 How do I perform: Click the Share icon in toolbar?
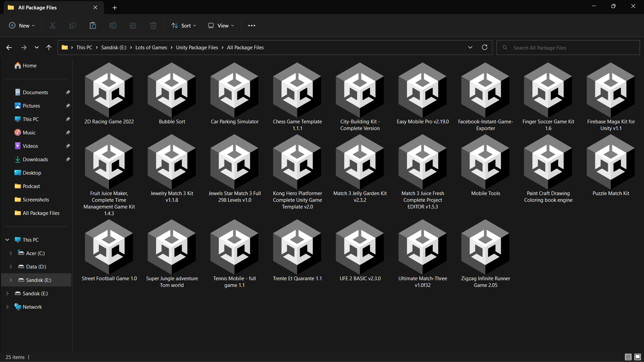(133, 25)
